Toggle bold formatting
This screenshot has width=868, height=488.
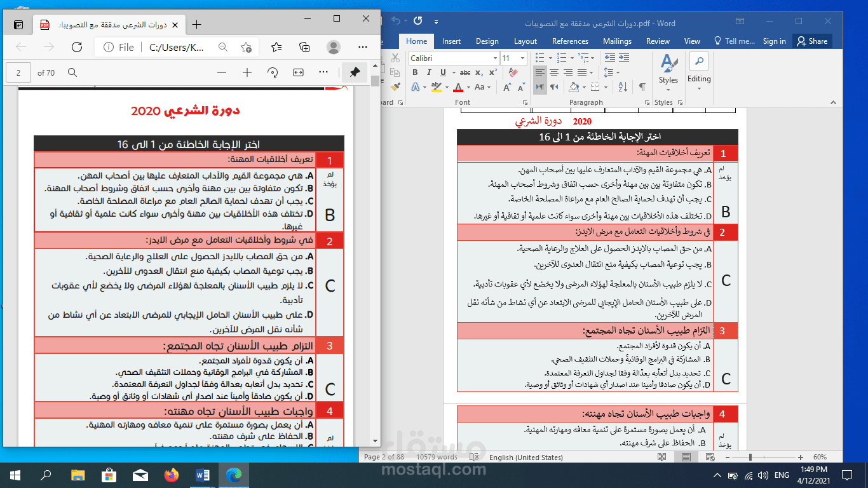tap(414, 72)
